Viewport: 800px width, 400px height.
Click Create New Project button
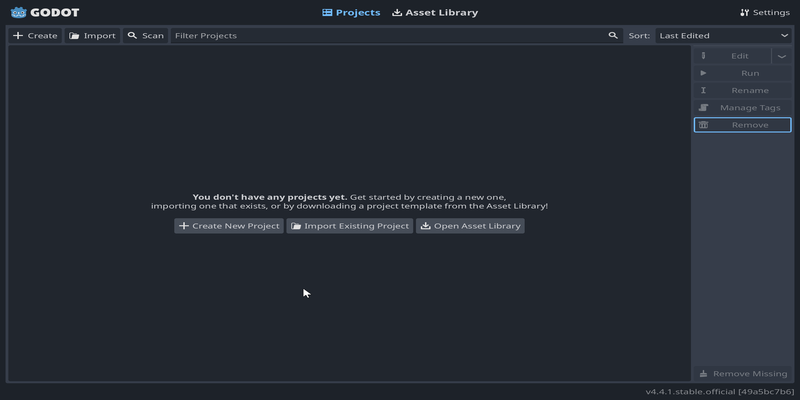[x=229, y=226]
